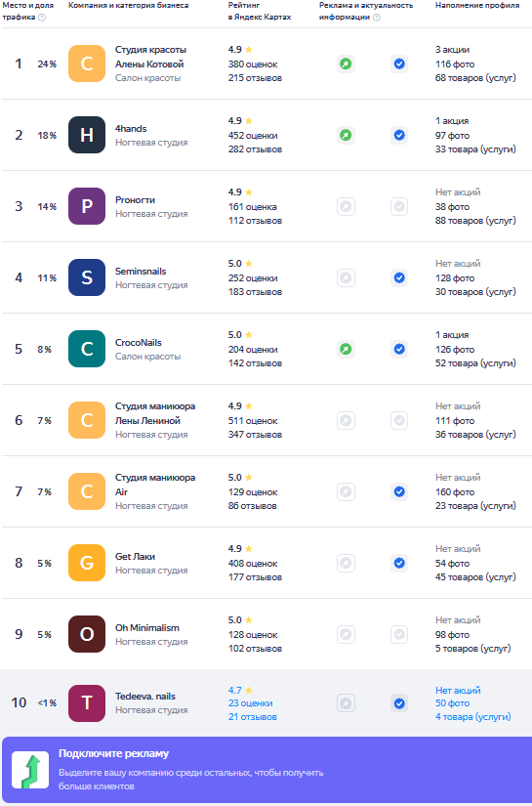Image resolution: width=532 pixels, height=806 pixels.
Task: Select Студия маникюра Лены Лениной company name
Action: (x=155, y=413)
